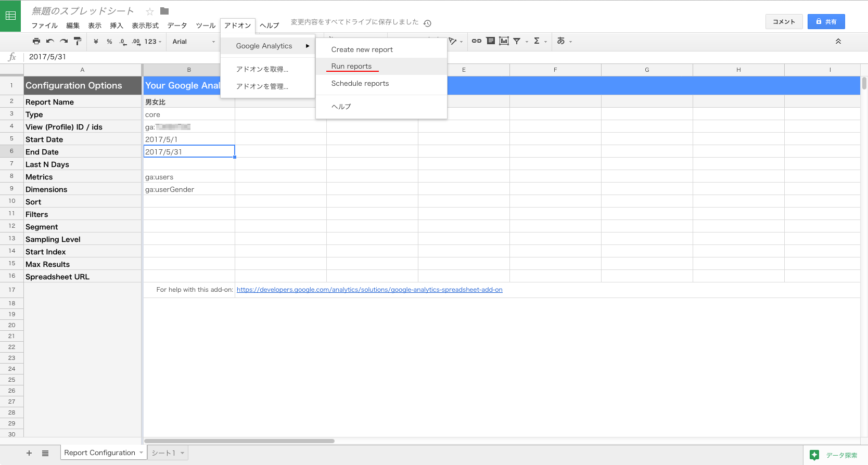This screenshot has height=465, width=868.
Task: Open the 123 number format dropdown
Action: [153, 42]
